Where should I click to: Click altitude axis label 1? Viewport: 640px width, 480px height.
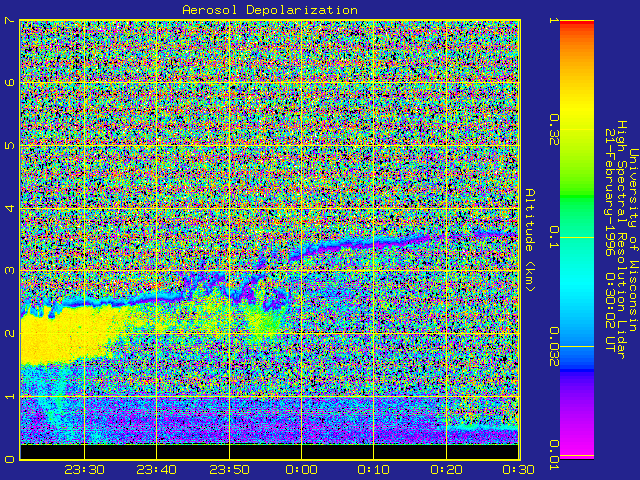pyautogui.click(x=9, y=396)
